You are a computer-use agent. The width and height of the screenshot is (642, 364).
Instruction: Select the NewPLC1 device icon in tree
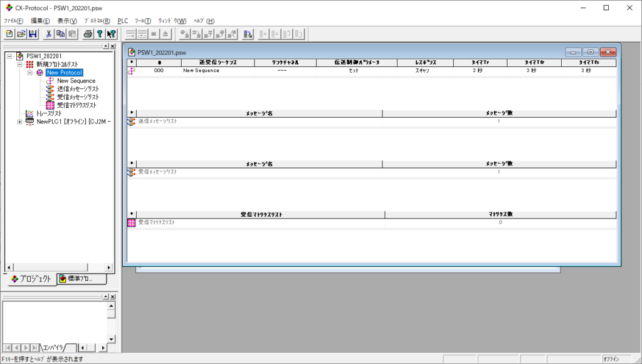coord(29,122)
